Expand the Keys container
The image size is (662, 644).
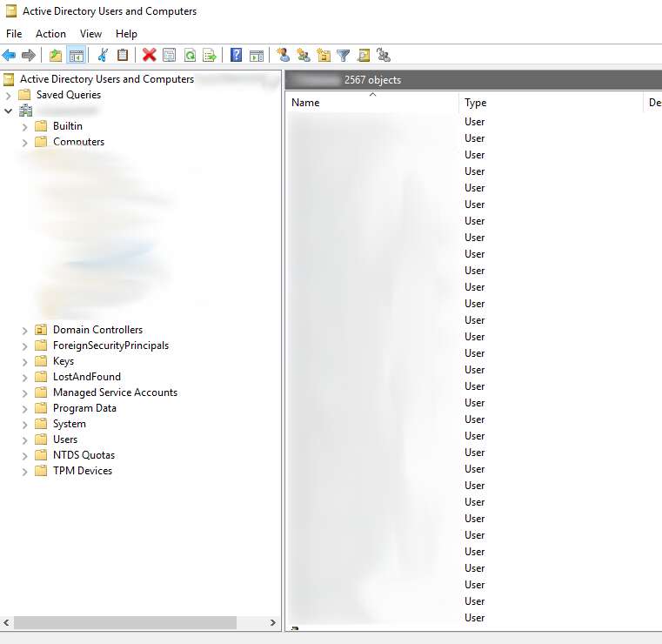pos(24,362)
